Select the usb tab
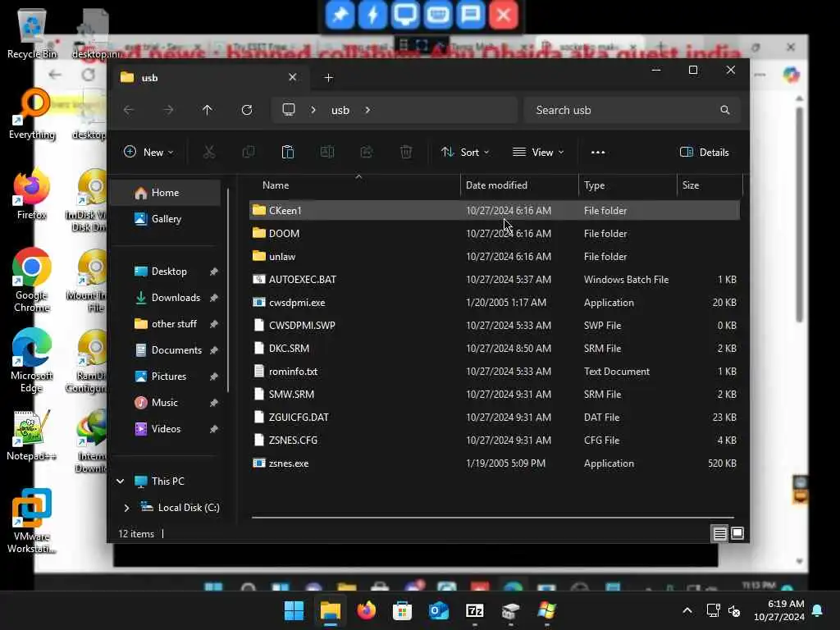The width and height of the screenshot is (840, 630). [209, 78]
